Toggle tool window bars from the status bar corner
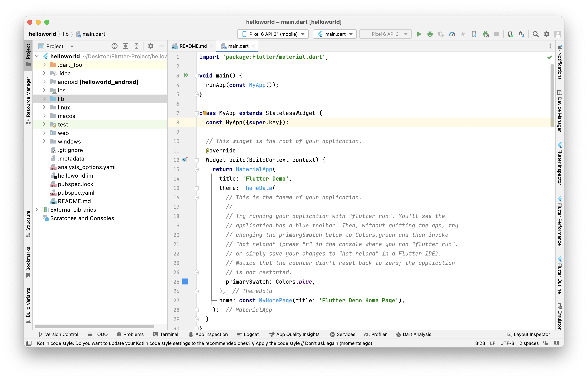Viewport: 588px width, 379px height. pos(29,343)
